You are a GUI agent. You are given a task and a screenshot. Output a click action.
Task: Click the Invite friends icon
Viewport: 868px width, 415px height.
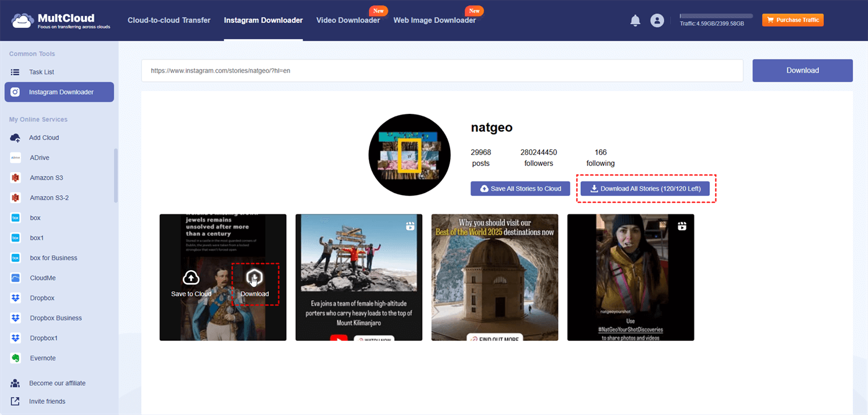[x=15, y=401]
